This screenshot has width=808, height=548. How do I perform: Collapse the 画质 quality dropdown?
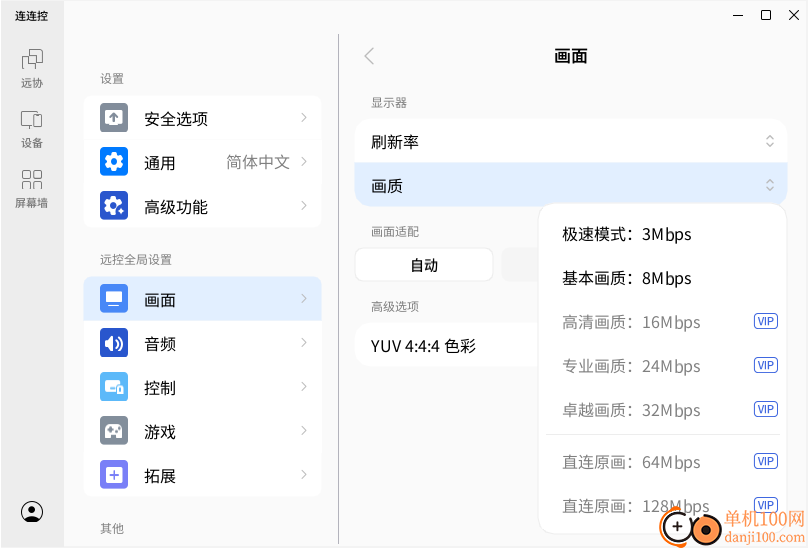coord(571,185)
